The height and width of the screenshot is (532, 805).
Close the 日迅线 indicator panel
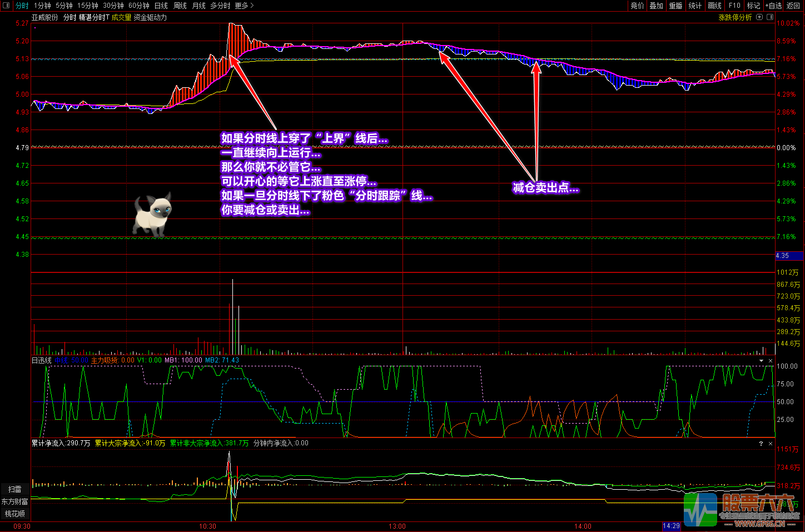click(771, 361)
